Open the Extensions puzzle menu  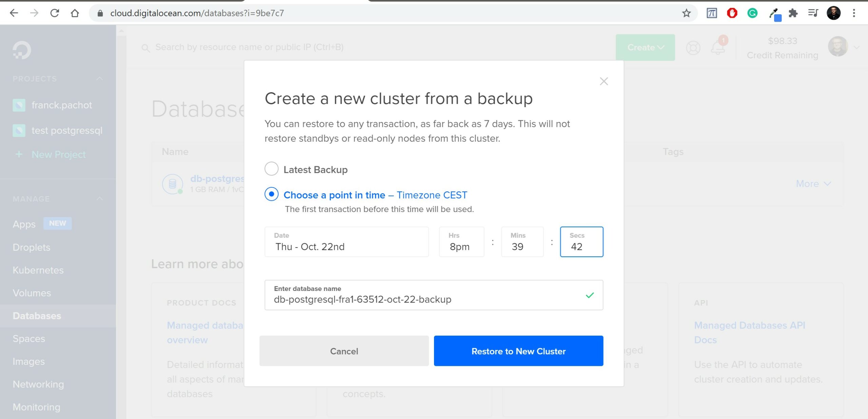tap(793, 13)
